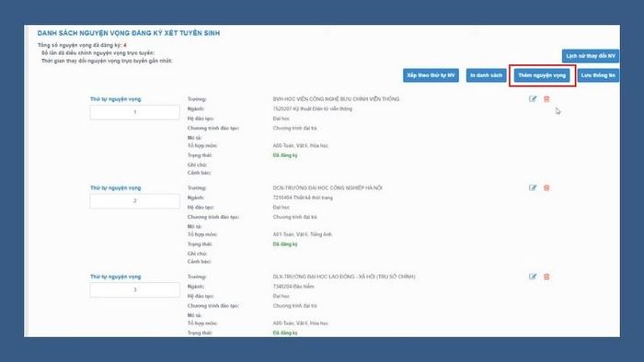Open 'Lịch sử thay đổi NV' history
Screen dimensions: 644x362
[591, 56]
